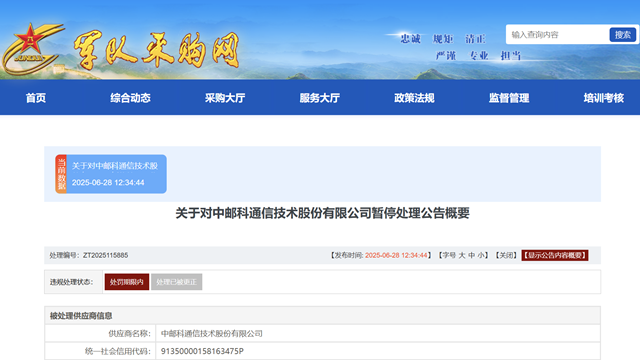Image resolution: width=640 pixels, height=360 pixels.
Task: Click the processing number ZT2025115885
Action: (105, 256)
